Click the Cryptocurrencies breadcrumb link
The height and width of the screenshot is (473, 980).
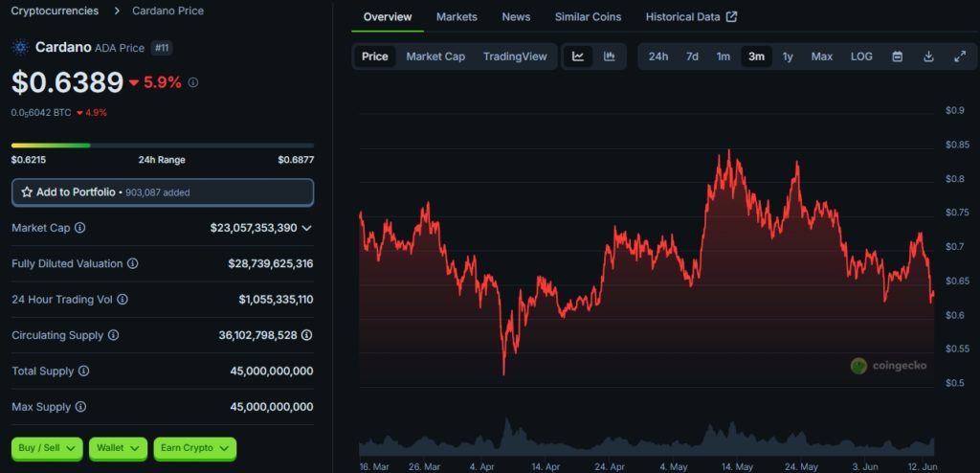55,11
